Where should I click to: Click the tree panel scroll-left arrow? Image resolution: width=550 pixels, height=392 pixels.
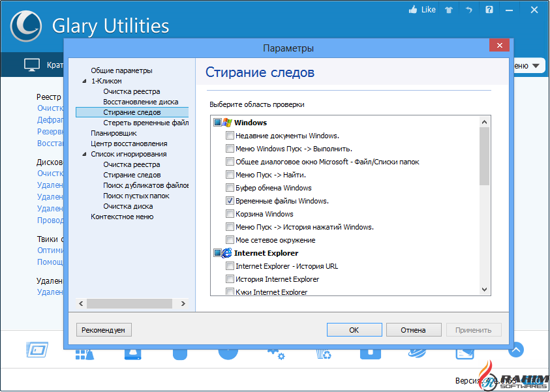(x=81, y=303)
